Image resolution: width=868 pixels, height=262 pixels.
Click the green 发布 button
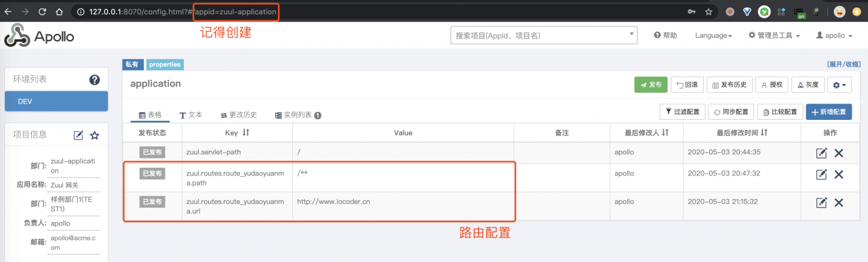point(651,85)
